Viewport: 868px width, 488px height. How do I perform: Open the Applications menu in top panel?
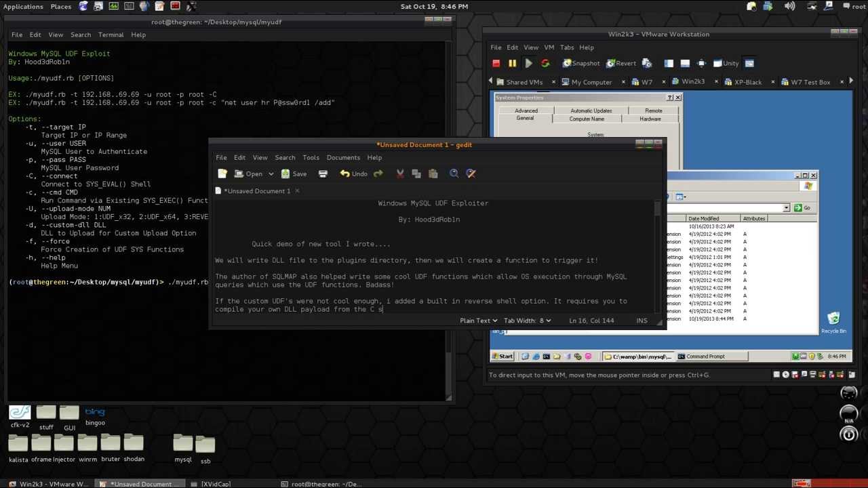coord(22,6)
